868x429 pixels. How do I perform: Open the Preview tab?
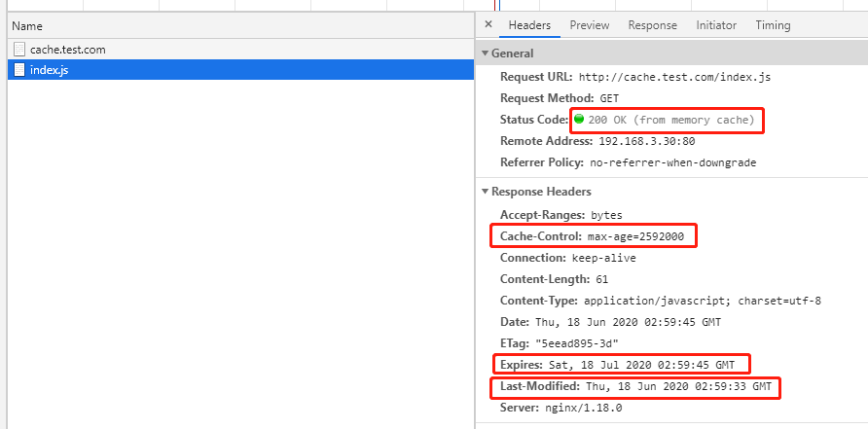point(590,25)
